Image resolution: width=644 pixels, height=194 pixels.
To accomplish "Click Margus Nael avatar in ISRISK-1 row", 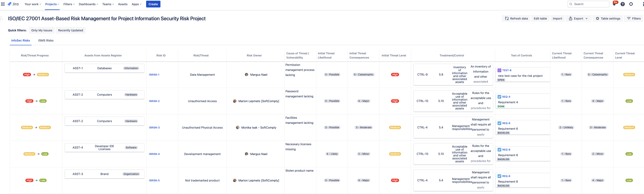I will [x=246, y=75].
